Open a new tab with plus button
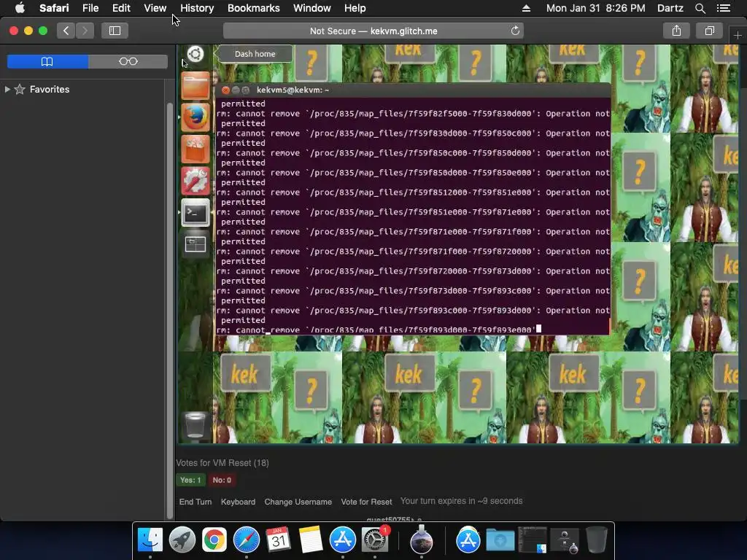The width and height of the screenshot is (747, 560). (738, 35)
